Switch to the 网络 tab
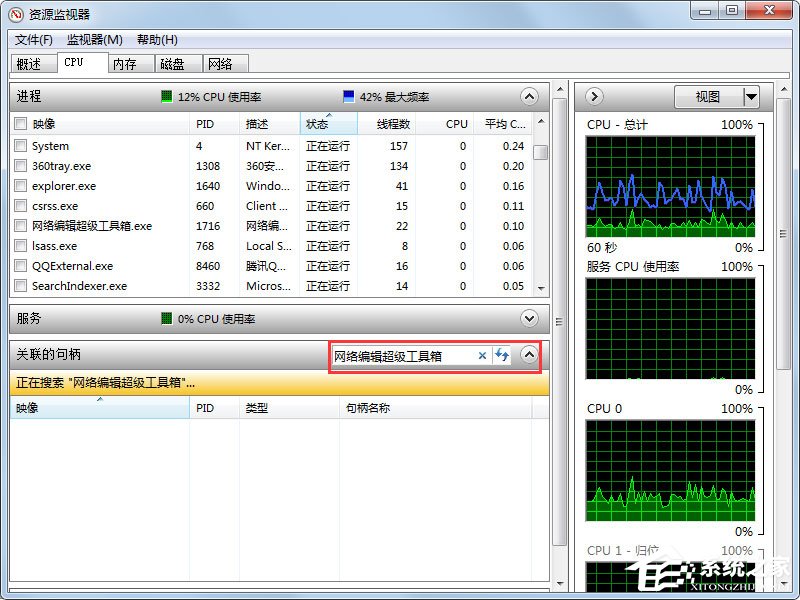800x600 pixels. pyautogui.click(x=222, y=63)
